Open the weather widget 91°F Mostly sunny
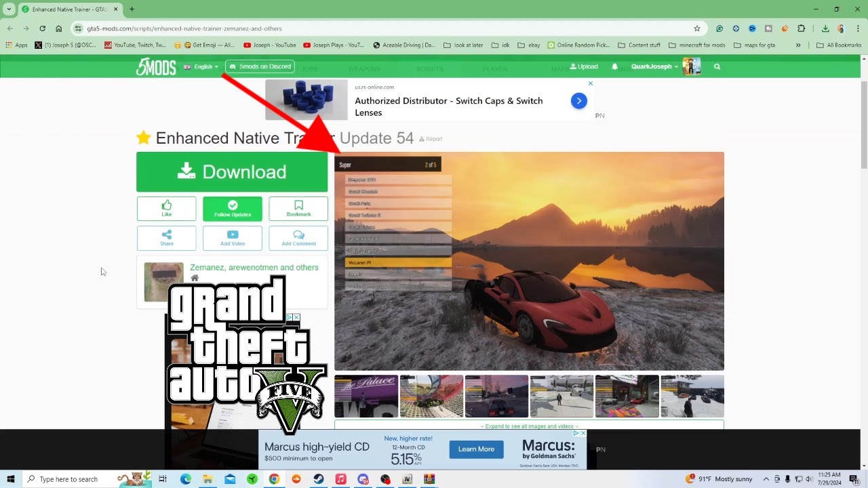This screenshot has height=488, width=868. (x=719, y=479)
